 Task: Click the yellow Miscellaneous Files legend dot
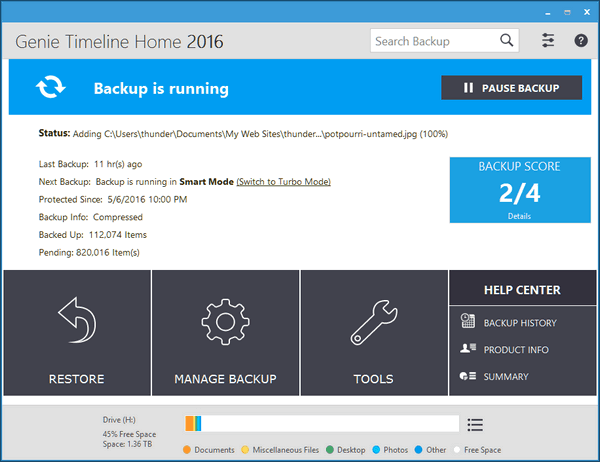(x=245, y=449)
